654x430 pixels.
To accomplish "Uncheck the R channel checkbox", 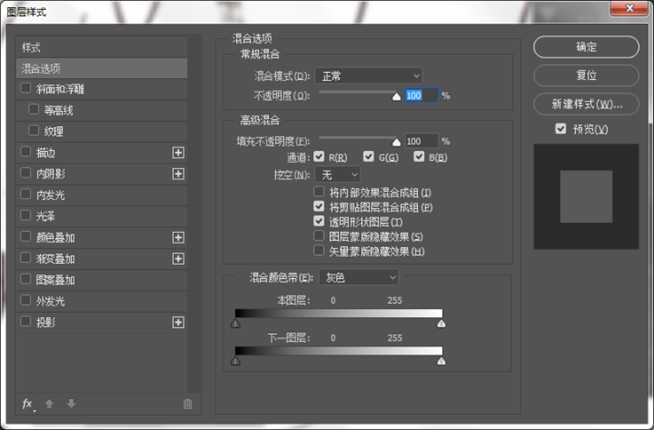I will pos(319,156).
